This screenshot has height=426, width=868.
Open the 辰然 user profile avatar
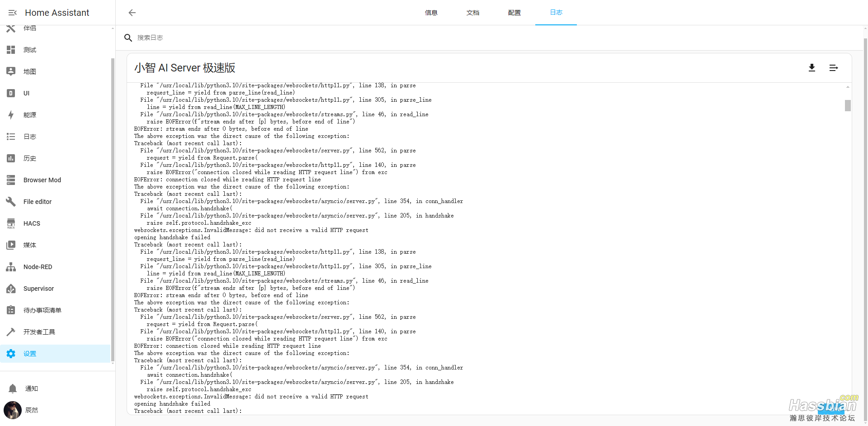coord(13,410)
